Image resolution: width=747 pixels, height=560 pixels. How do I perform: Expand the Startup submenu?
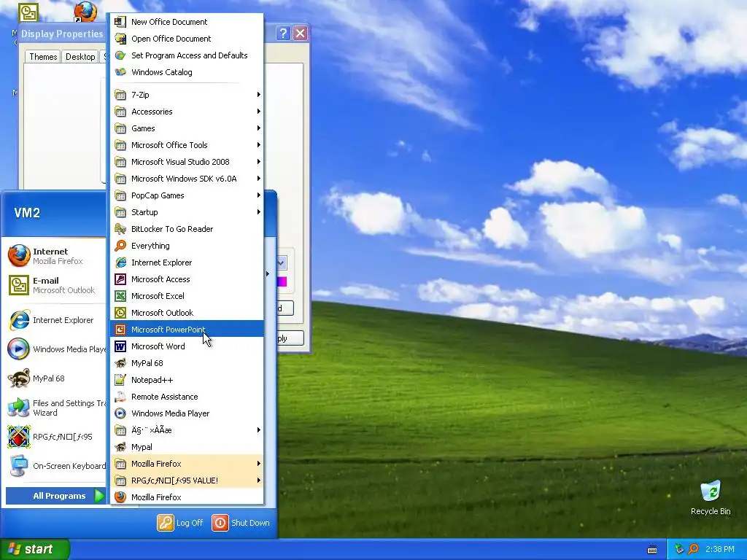tap(187, 212)
